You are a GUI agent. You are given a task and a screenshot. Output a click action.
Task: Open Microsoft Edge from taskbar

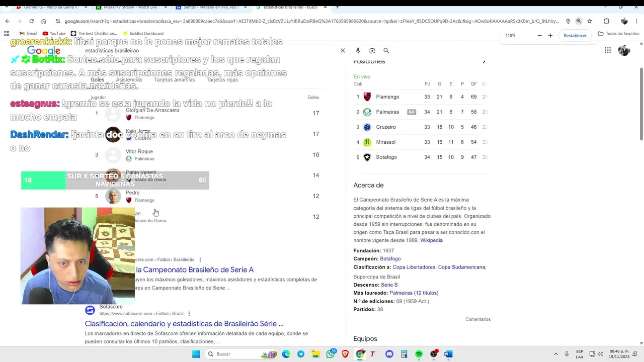coord(286,354)
